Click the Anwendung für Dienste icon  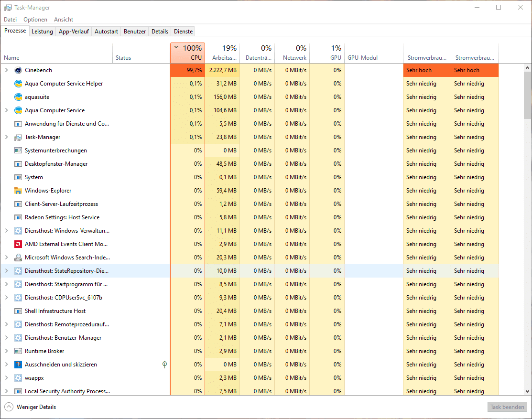(x=18, y=124)
